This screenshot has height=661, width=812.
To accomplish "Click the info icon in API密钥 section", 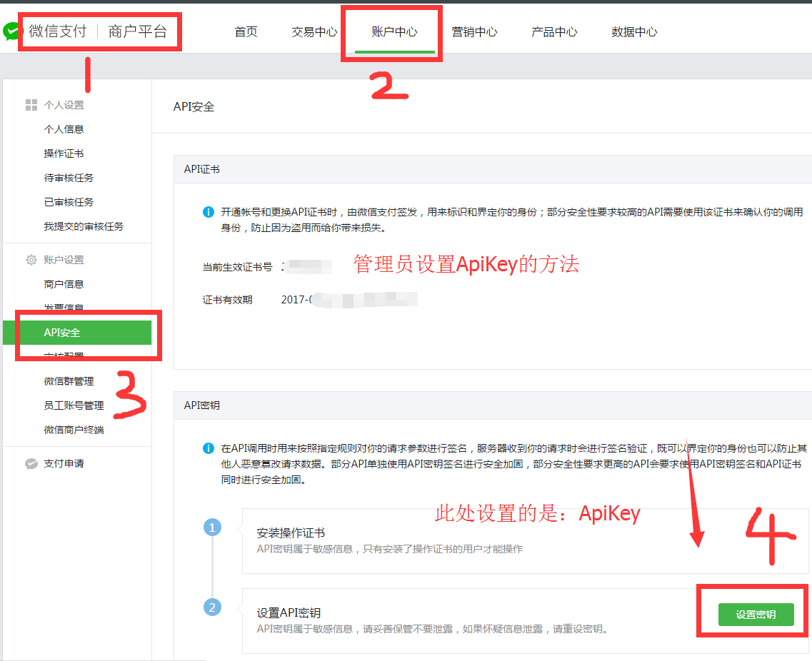I will tap(209, 448).
